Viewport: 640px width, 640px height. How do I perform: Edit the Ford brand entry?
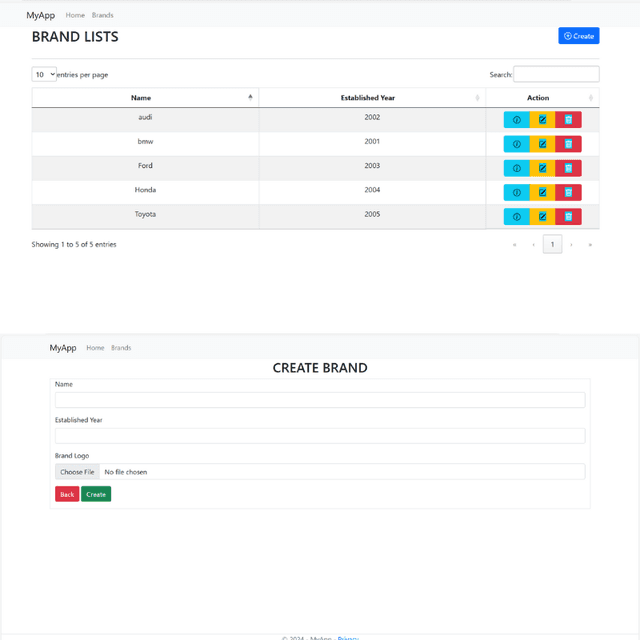point(543,168)
